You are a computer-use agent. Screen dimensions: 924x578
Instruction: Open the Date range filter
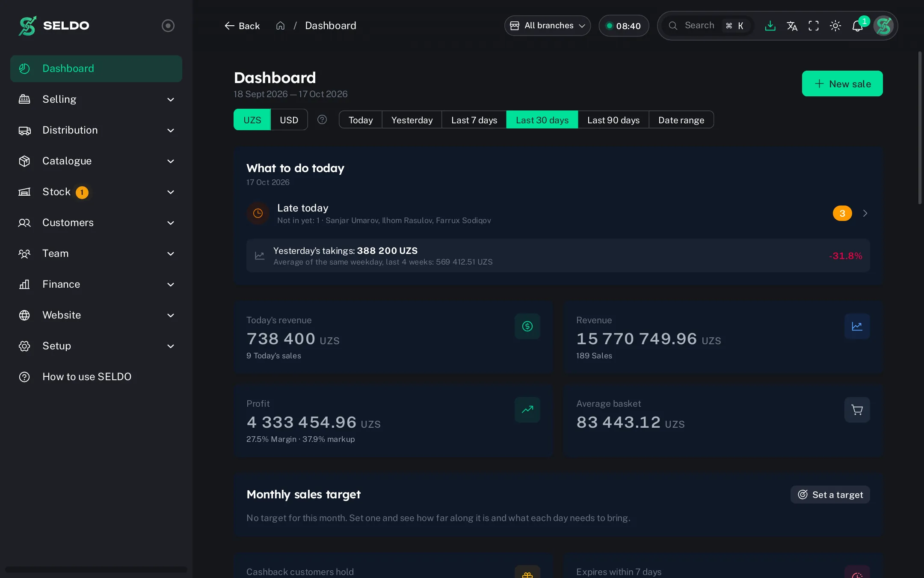point(681,119)
